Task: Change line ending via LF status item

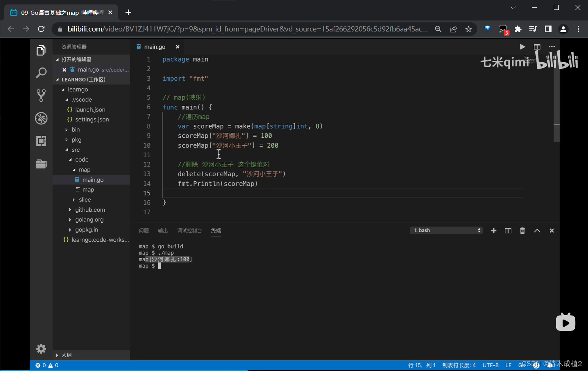Action: tap(508, 365)
